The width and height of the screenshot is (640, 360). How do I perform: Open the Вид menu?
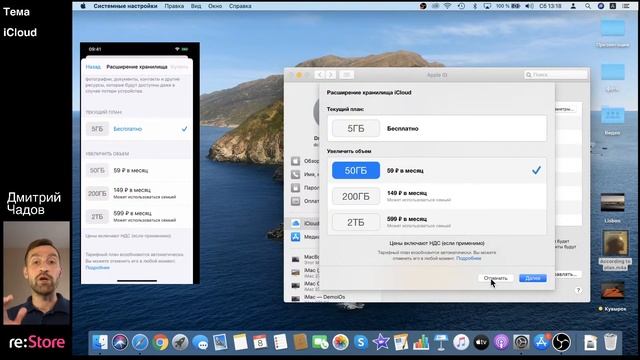pos(196,6)
